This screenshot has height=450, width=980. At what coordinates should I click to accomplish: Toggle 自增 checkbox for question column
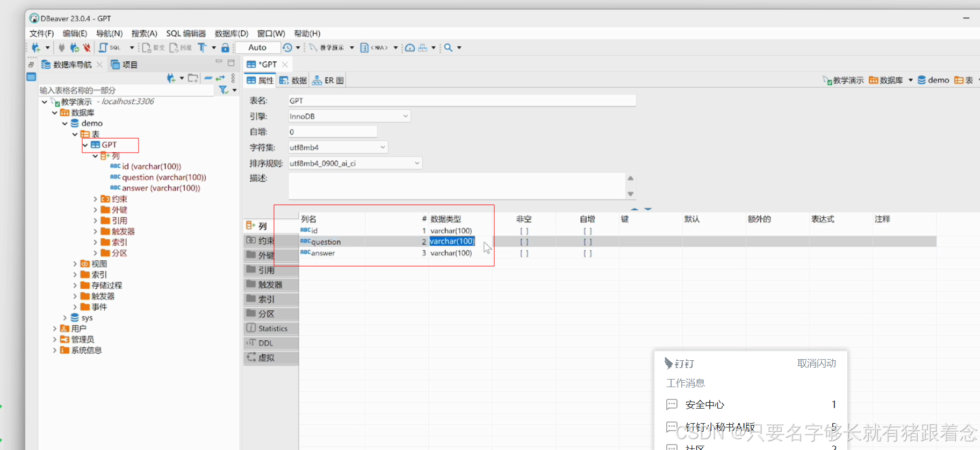point(588,242)
